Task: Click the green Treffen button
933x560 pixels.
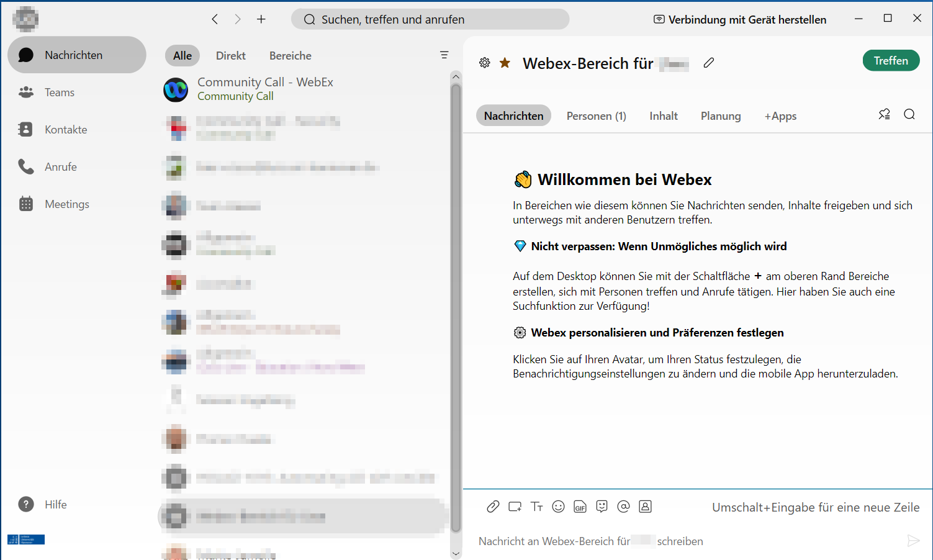Action: pyautogui.click(x=891, y=60)
